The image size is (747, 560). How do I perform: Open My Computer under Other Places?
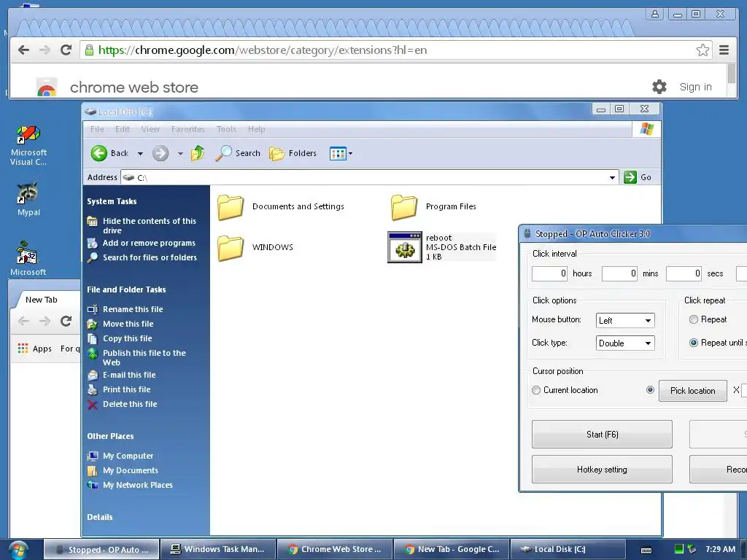pos(128,456)
